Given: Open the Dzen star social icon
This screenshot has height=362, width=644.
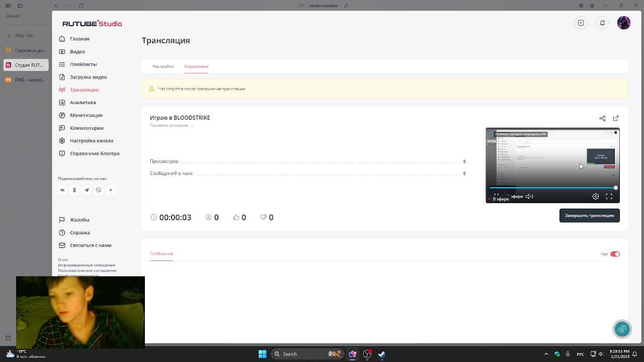Looking at the screenshot, I should click(x=111, y=190).
